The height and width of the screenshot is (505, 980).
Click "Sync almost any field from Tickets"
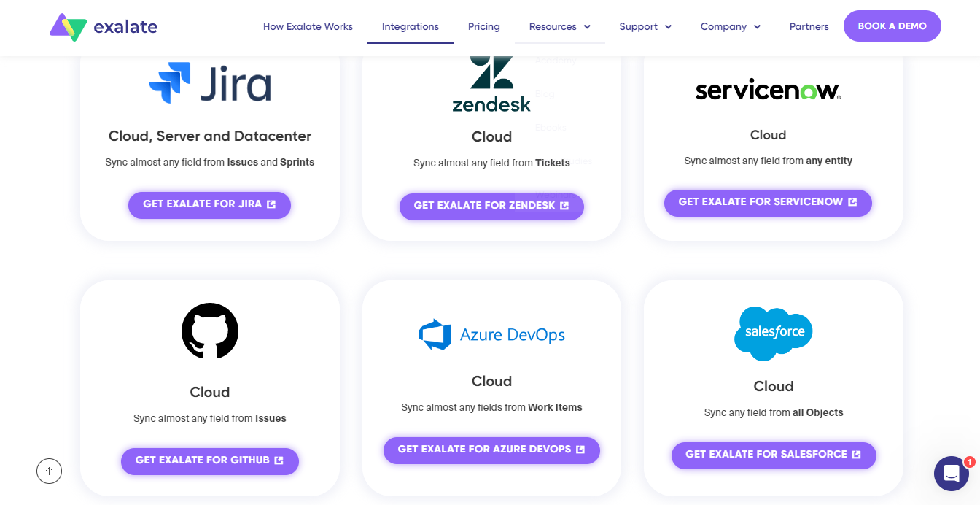(491, 163)
